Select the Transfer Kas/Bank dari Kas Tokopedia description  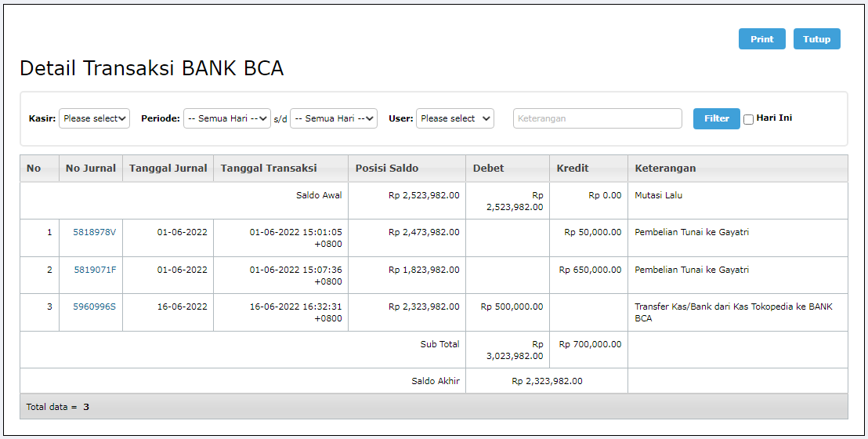(x=733, y=313)
